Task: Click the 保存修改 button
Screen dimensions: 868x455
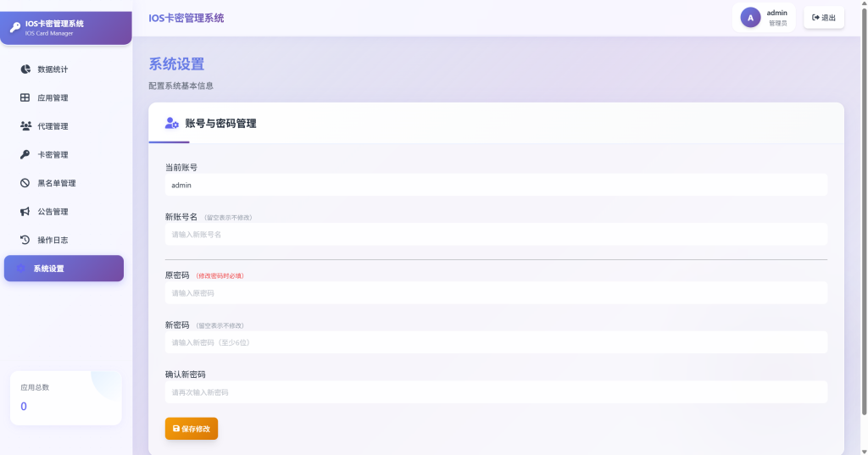Action: [192, 429]
